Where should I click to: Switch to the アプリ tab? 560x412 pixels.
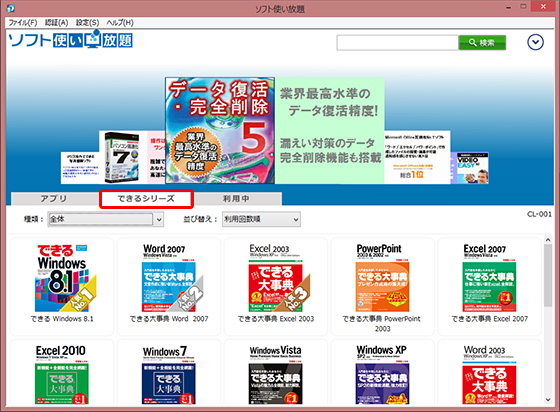pyautogui.click(x=54, y=199)
